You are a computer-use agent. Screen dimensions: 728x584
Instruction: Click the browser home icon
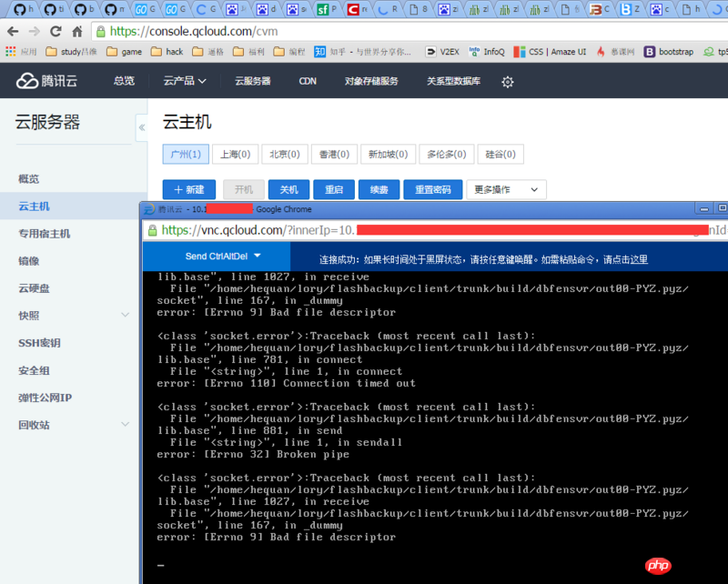tap(77, 32)
